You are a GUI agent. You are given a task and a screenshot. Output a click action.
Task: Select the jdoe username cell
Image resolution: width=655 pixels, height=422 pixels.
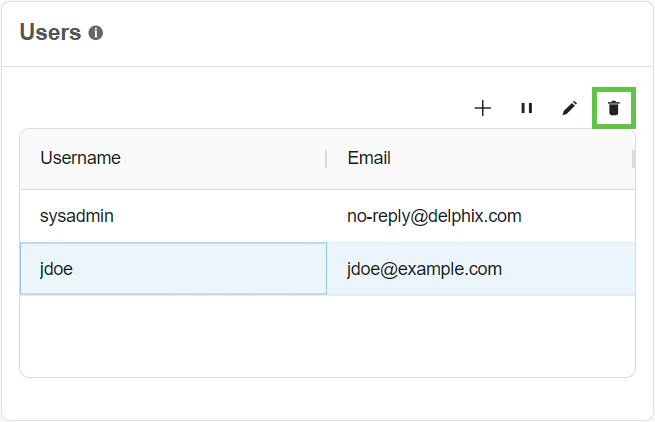[55, 269]
